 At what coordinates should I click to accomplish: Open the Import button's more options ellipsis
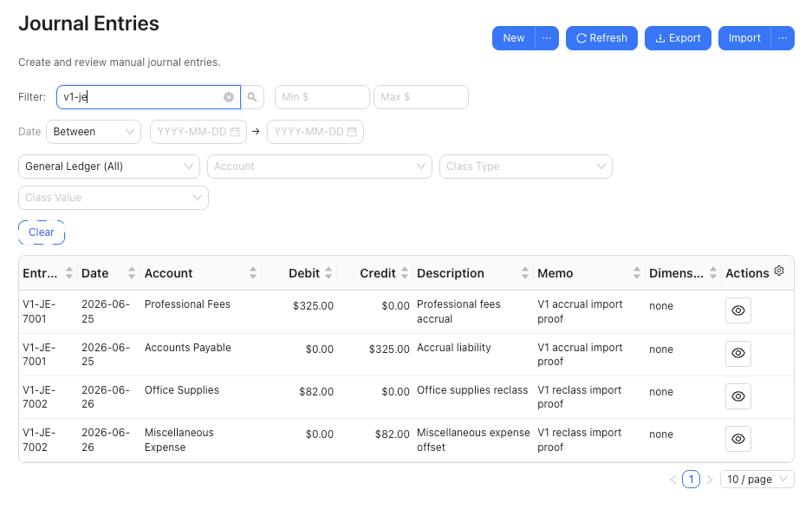pyautogui.click(x=783, y=38)
